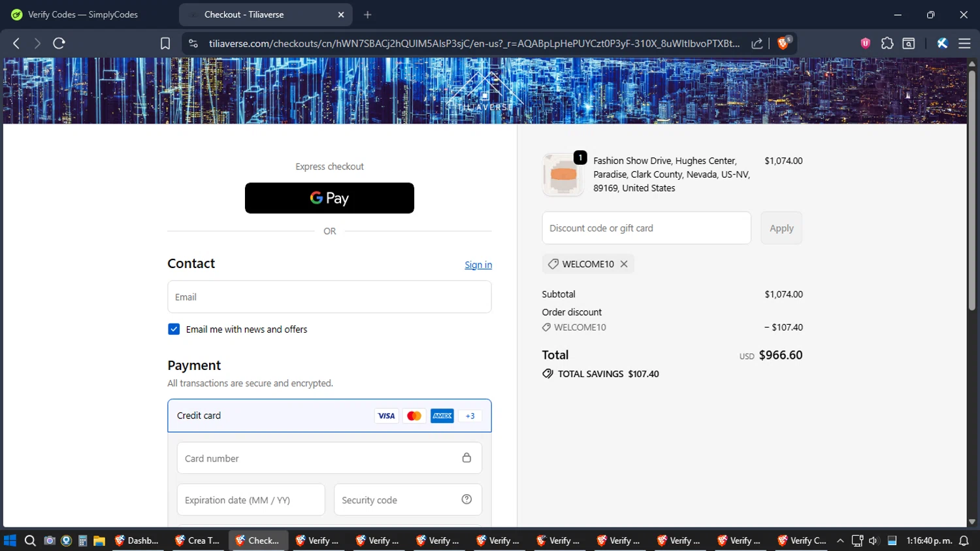Click the URL in the address bar
This screenshot has height=551, width=980.
(x=474, y=43)
